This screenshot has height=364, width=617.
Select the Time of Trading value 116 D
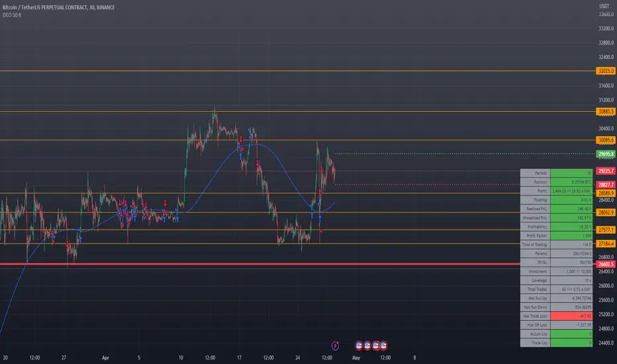tap(571, 244)
